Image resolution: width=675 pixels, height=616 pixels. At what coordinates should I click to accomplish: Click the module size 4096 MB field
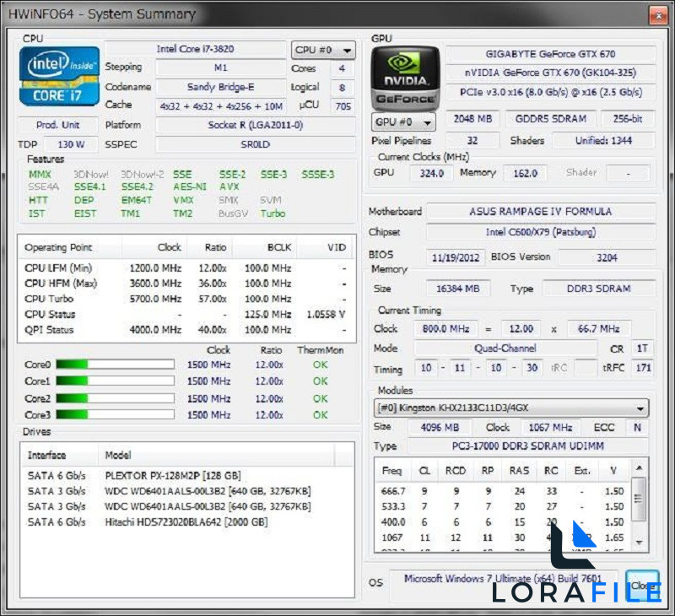click(440, 428)
